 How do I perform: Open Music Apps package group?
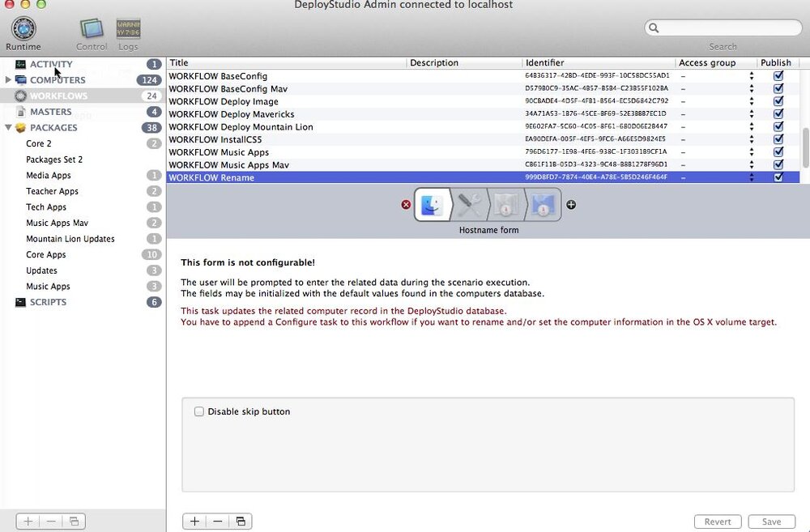point(48,287)
